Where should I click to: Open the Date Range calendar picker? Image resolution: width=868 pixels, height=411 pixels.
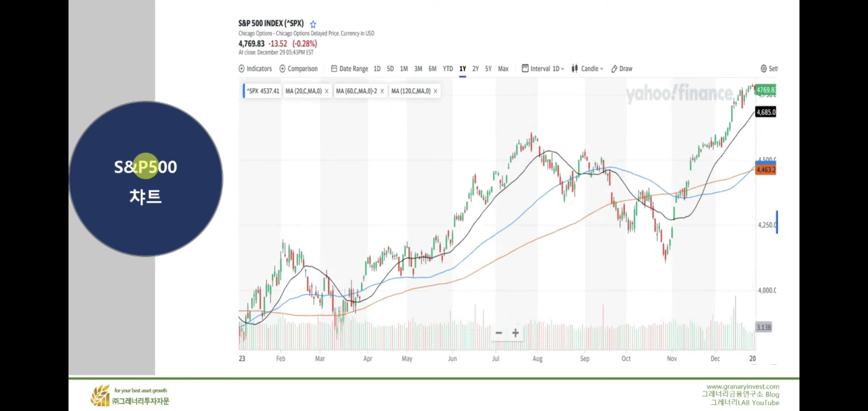pos(349,68)
